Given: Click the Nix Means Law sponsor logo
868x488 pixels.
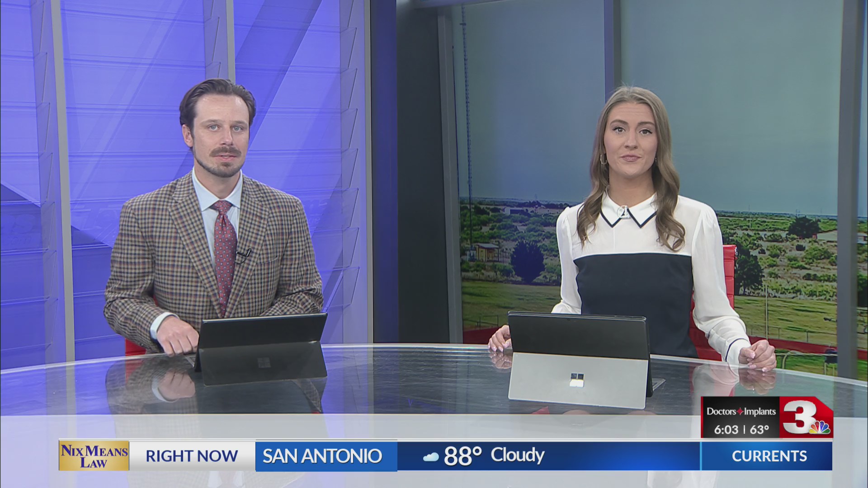Looking at the screenshot, I should click(x=94, y=455).
